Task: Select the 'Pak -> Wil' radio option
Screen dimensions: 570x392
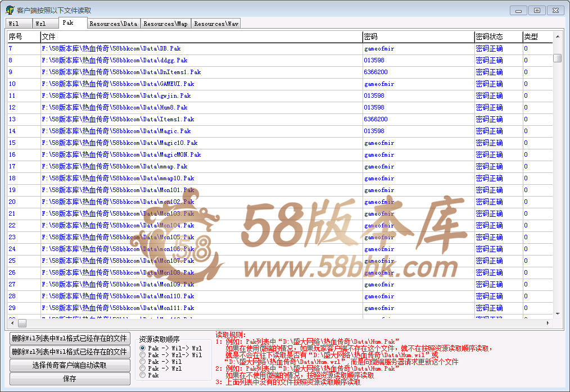Action: pos(143,362)
